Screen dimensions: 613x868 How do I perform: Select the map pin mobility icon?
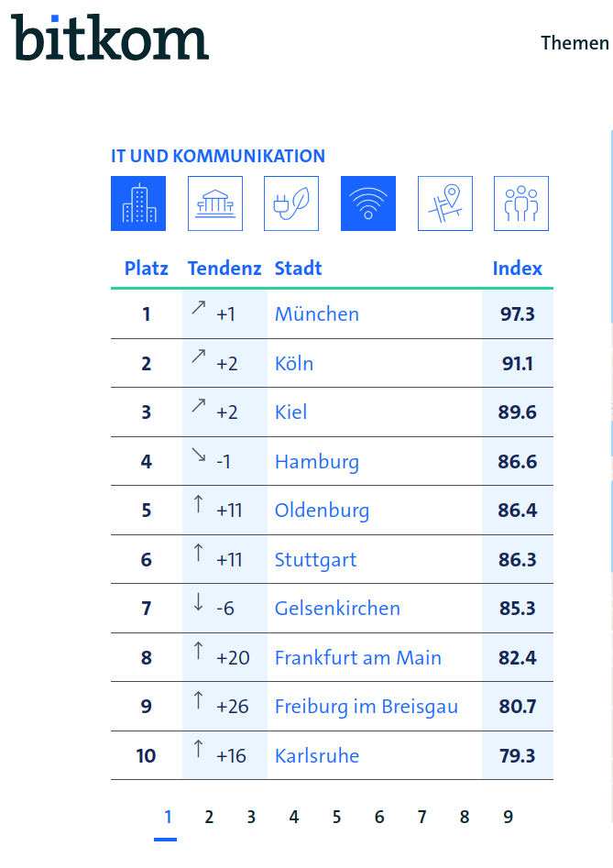coord(444,203)
